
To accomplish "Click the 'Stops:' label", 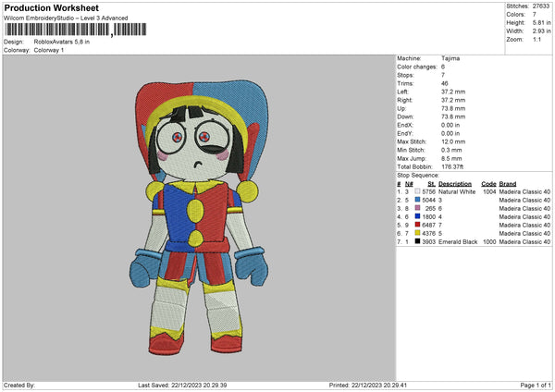I will tap(406, 76).
